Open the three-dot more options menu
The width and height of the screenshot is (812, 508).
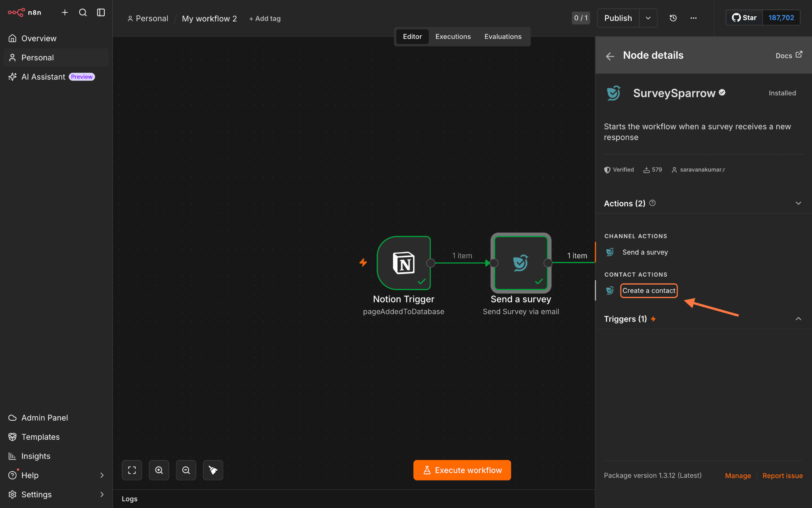(693, 18)
